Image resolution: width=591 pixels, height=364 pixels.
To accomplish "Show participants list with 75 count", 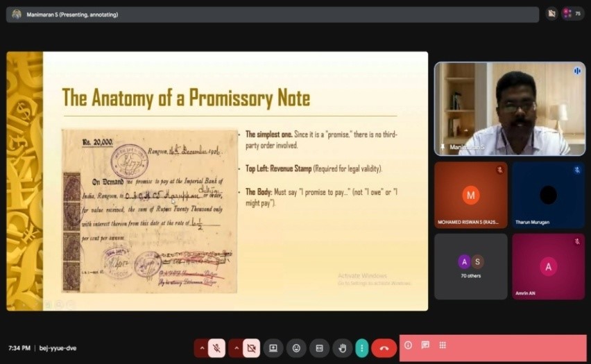I will tap(572, 14).
